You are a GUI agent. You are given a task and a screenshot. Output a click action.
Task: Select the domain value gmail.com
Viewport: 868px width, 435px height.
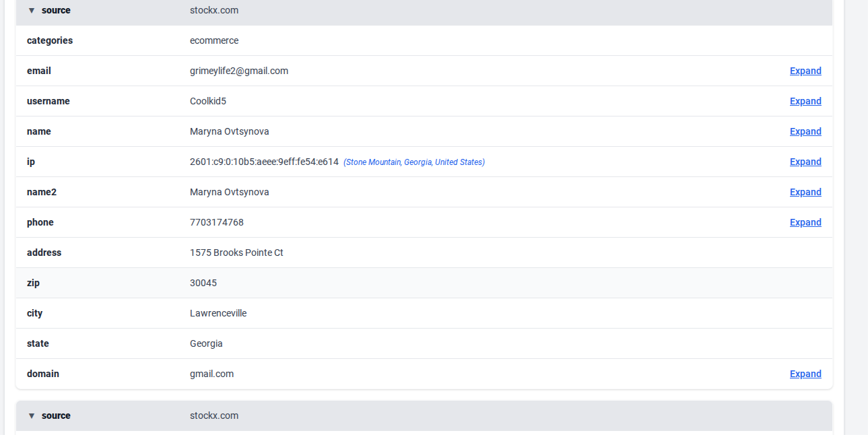coord(211,374)
